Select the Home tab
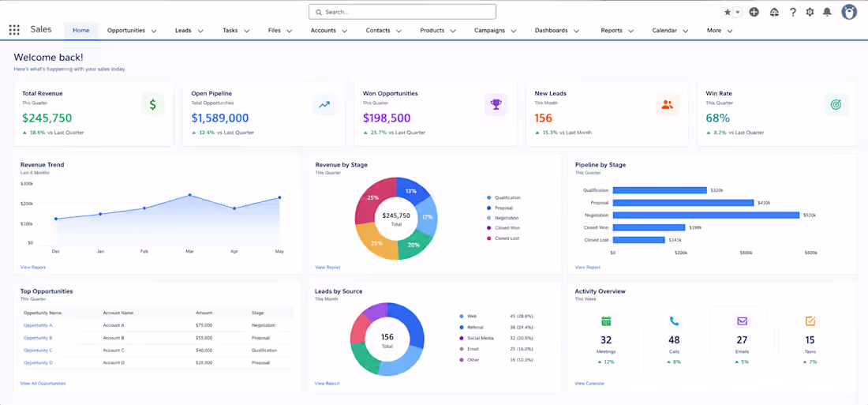Screen dimensions: 868x405 pos(80,31)
